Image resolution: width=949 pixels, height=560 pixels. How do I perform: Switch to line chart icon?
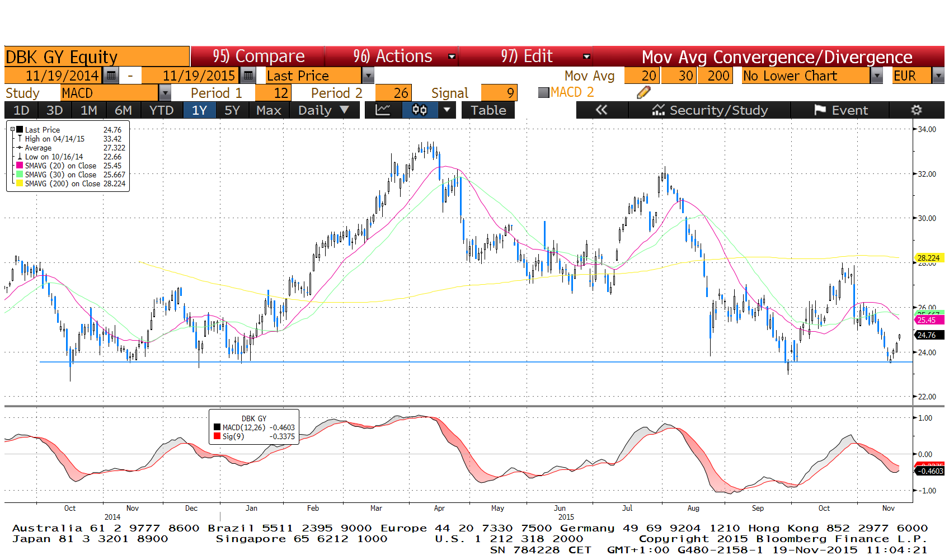point(383,110)
